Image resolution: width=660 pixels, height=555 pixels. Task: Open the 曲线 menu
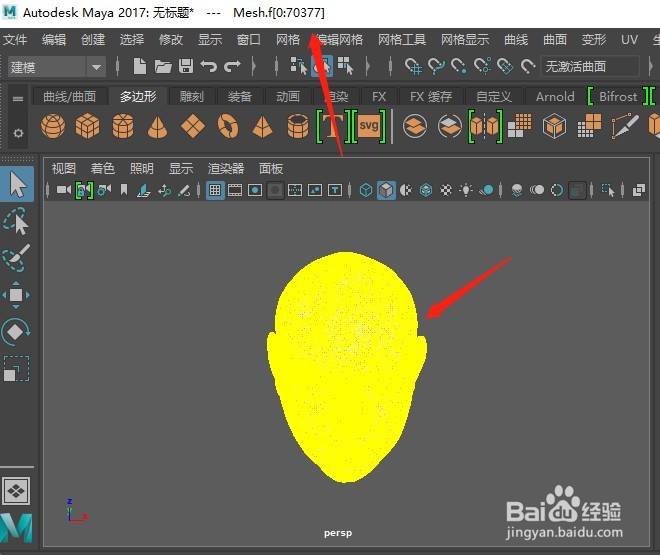pyautogui.click(x=516, y=40)
